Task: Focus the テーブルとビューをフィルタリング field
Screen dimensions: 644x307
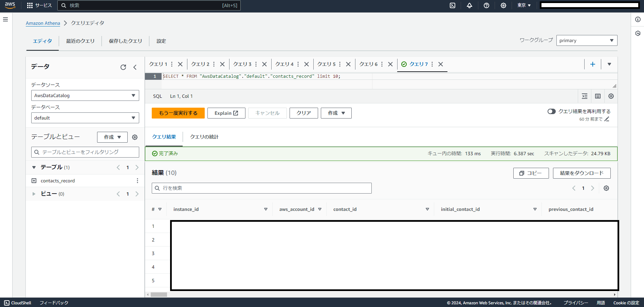Action: [x=85, y=152]
